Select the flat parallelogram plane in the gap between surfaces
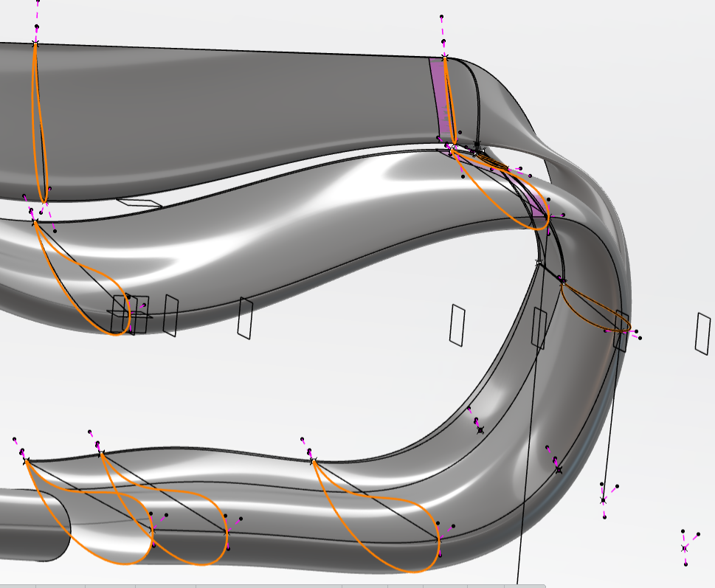The image size is (715, 588). pyautogui.click(x=139, y=203)
